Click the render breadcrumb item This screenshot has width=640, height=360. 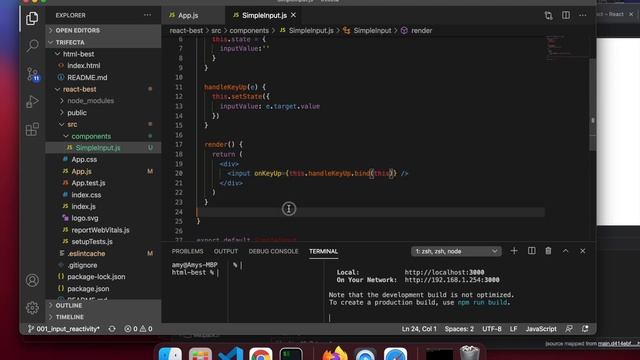(417, 31)
